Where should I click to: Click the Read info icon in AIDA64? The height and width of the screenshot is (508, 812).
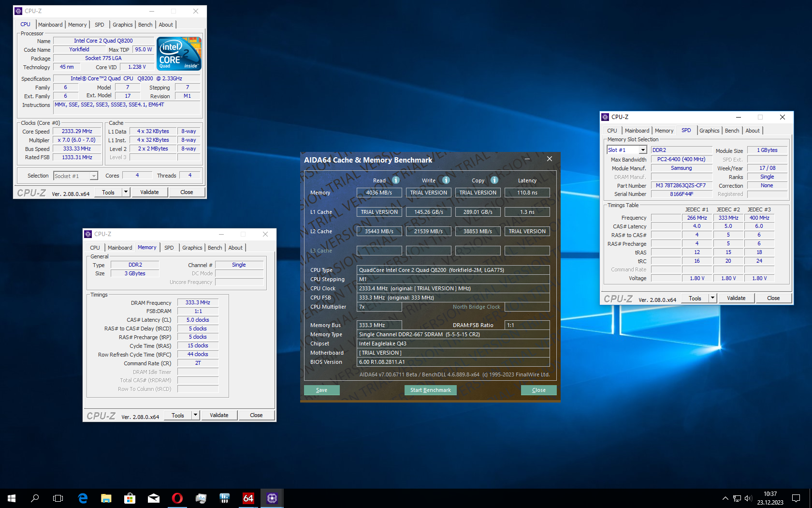(396, 180)
